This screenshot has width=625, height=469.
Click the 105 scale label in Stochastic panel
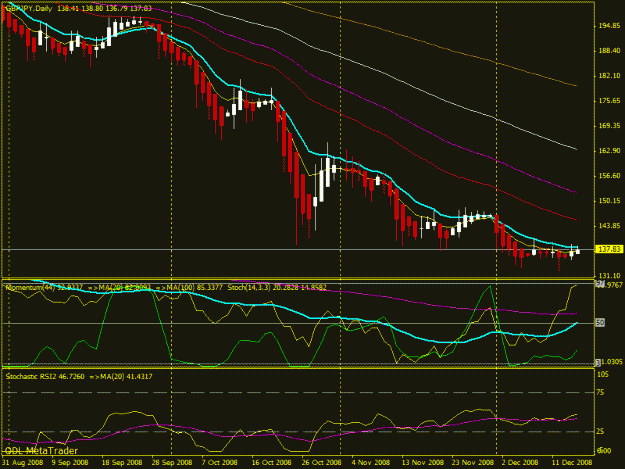[603, 374]
